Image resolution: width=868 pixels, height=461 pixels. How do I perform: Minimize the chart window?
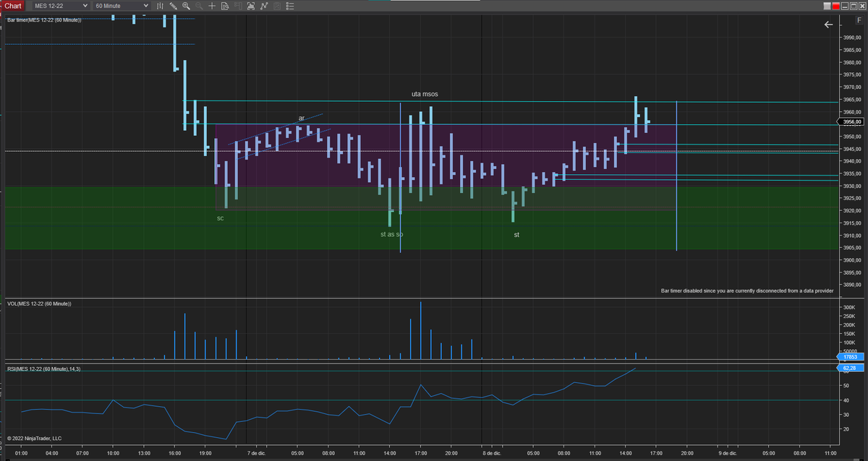[845, 6]
